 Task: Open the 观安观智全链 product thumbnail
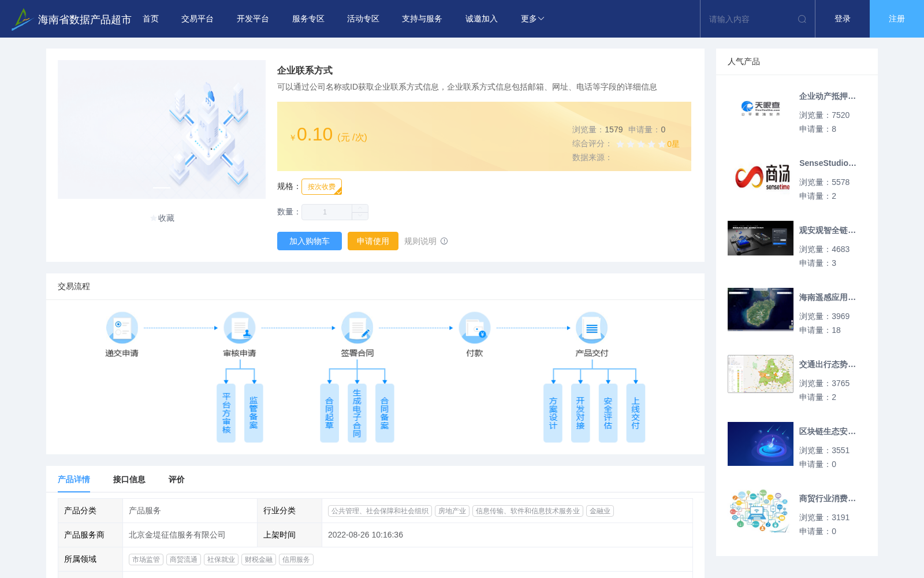(761, 238)
